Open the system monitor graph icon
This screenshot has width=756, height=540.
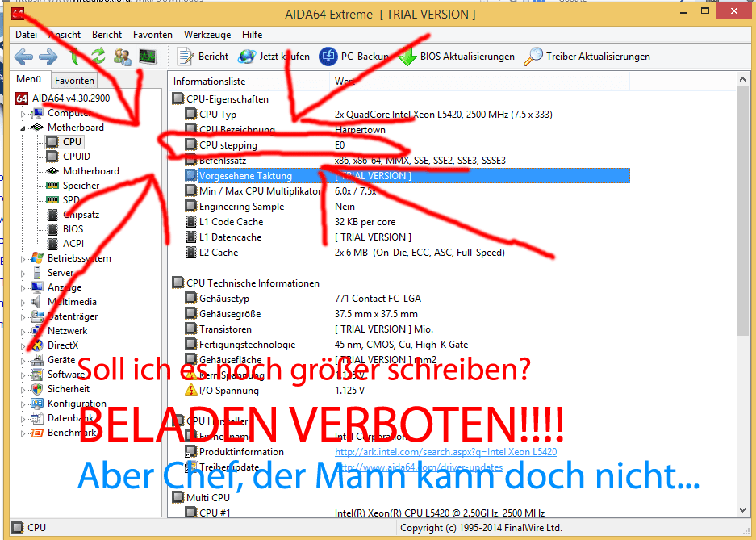[x=148, y=57]
